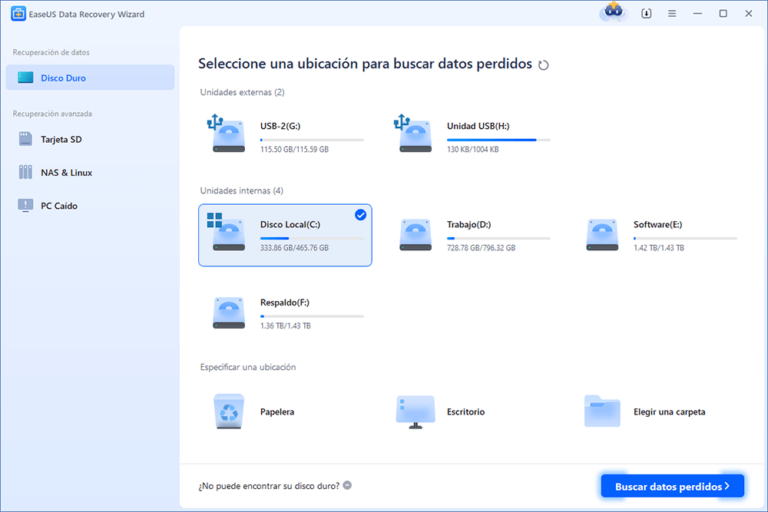Click the 130 KB/1004 KB size text
The height and width of the screenshot is (512, 768).
pyautogui.click(x=473, y=149)
